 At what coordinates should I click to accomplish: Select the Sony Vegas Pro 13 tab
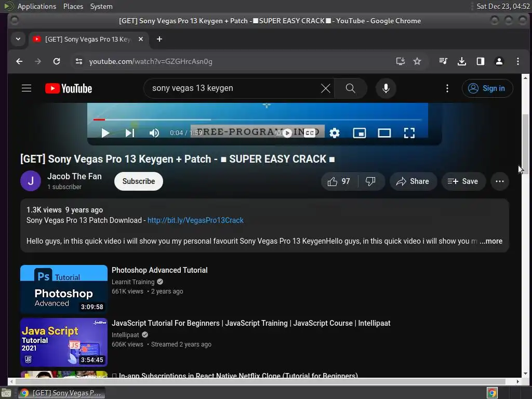88,39
